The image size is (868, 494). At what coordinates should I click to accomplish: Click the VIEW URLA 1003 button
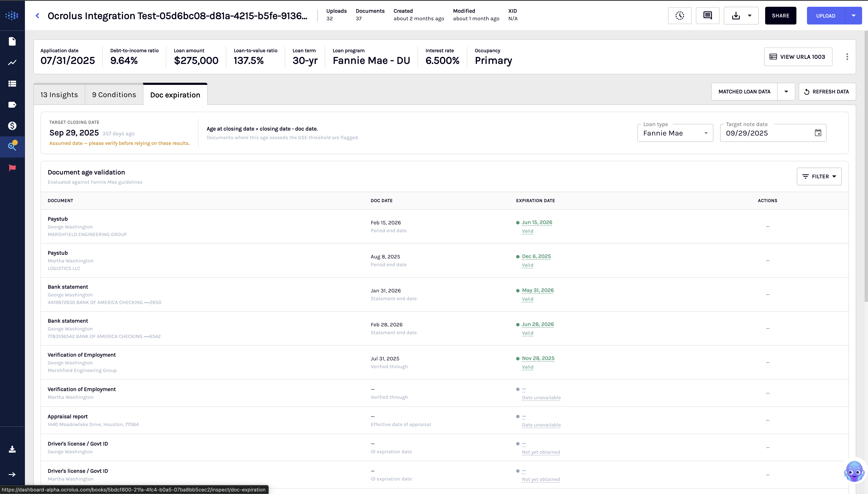click(x=798, y=57)
